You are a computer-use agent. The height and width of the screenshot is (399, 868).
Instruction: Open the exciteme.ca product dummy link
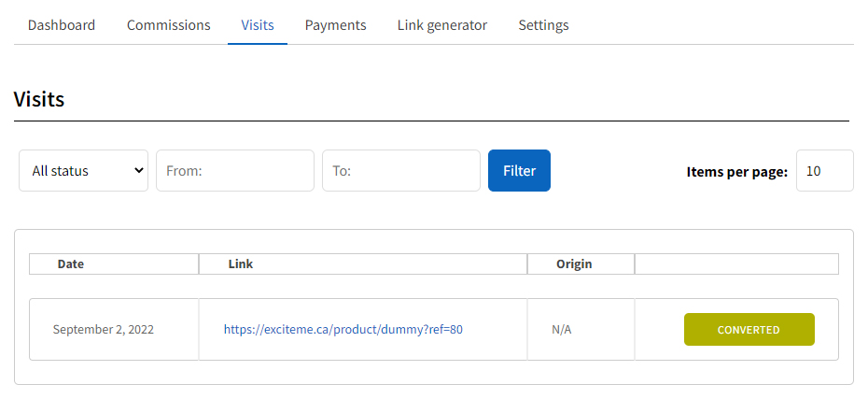tap(343, 330)
